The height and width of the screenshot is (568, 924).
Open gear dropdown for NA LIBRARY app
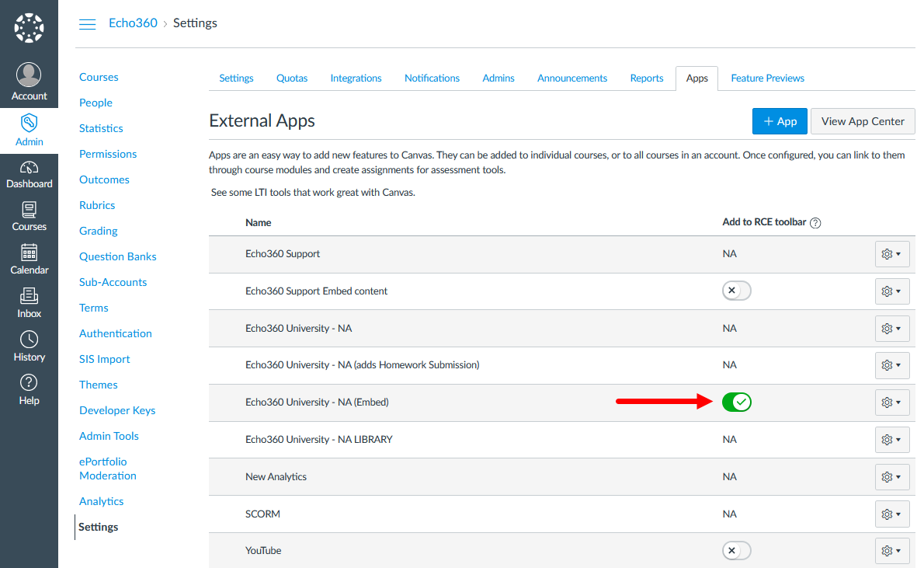pyautogui.click(x=891, y=440)
